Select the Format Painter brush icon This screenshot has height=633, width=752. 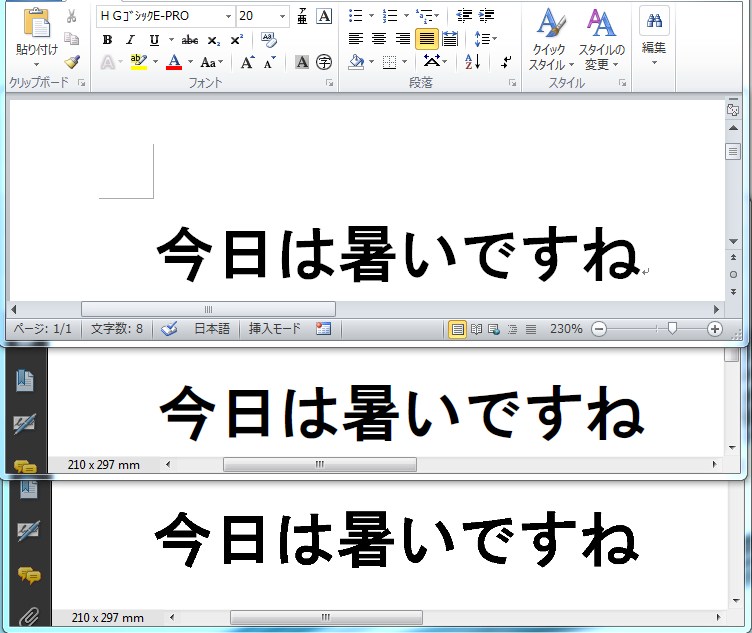coord(72,62)
